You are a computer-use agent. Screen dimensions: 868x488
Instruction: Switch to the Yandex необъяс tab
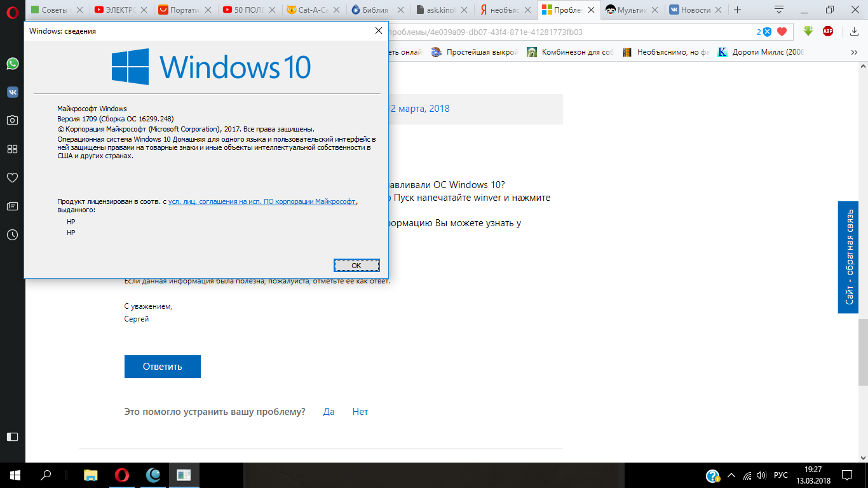[x=505, y=10]
